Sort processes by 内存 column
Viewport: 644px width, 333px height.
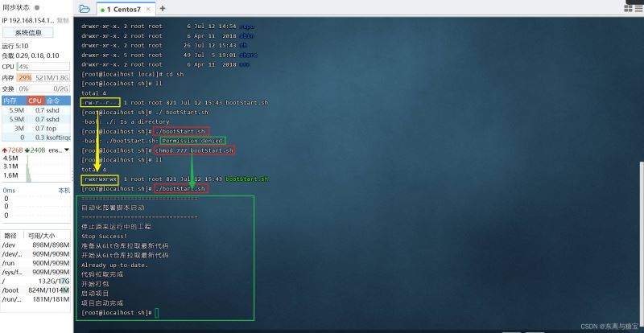(12, 101)
